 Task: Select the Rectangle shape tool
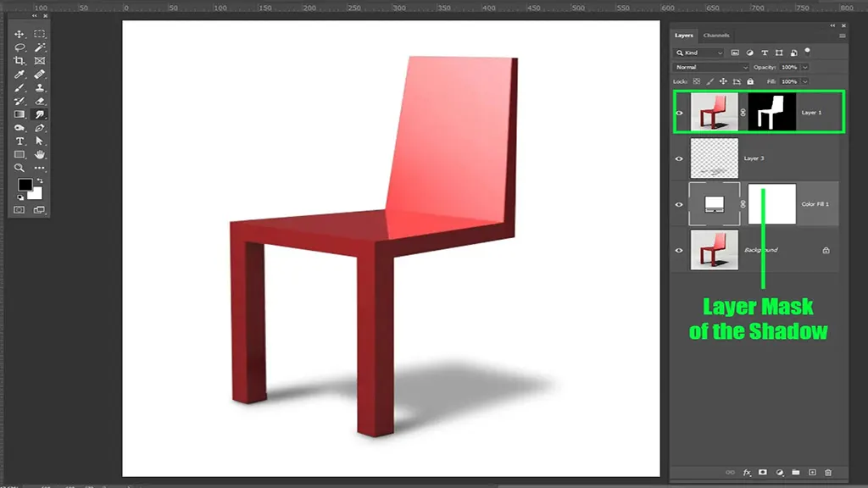click(19, 154)
